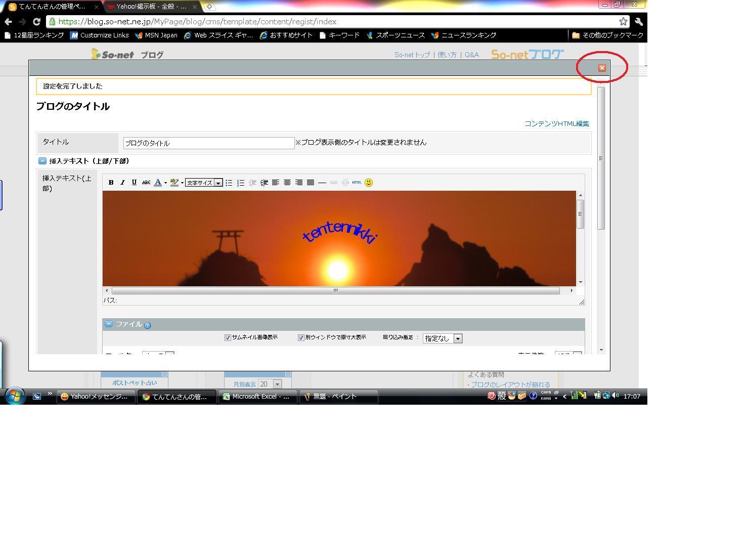Open the HTML source editor icon

click(x=357, y=183)
